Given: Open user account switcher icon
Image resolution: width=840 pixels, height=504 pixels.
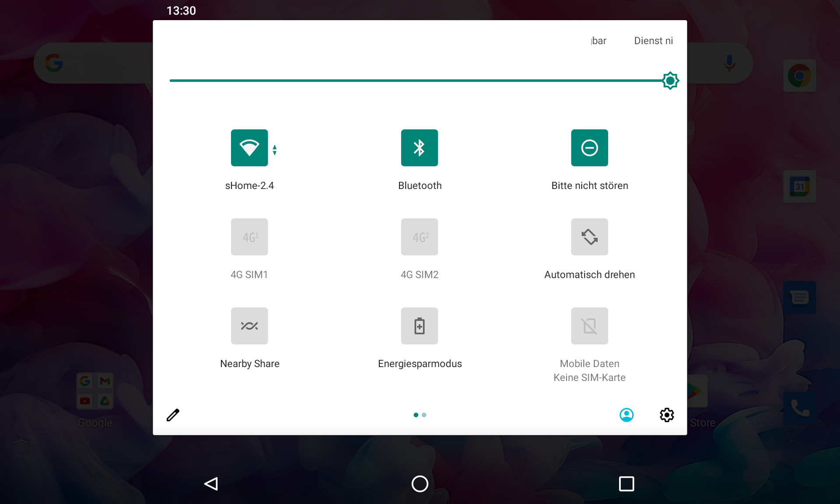Looking at the screenshot, I should tap(626, 415).
